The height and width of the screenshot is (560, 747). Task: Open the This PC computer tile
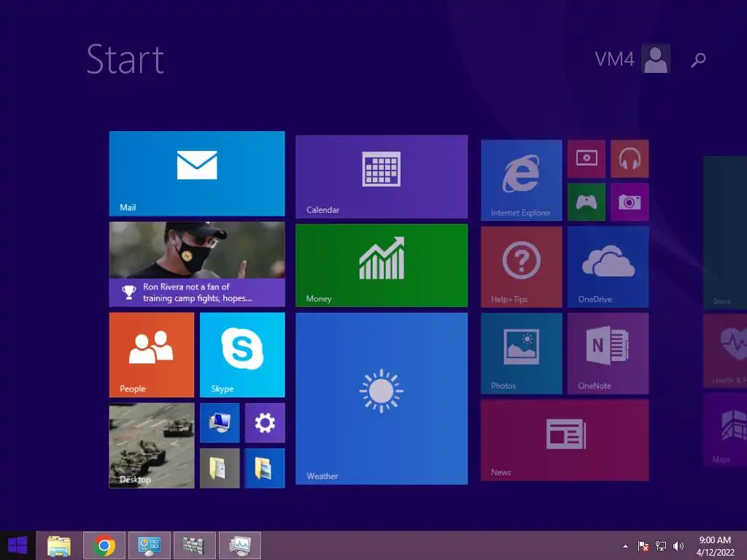[220, 423]
